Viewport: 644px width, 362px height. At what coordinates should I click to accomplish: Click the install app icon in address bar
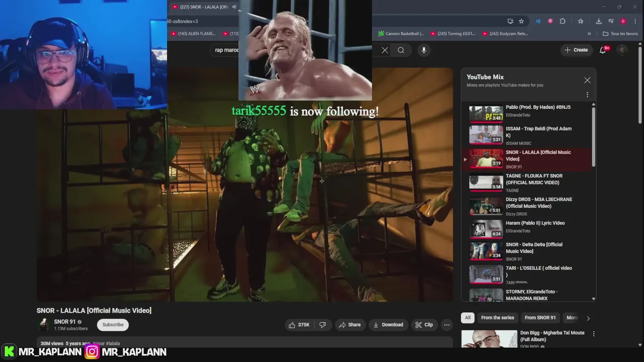(510, 21)
